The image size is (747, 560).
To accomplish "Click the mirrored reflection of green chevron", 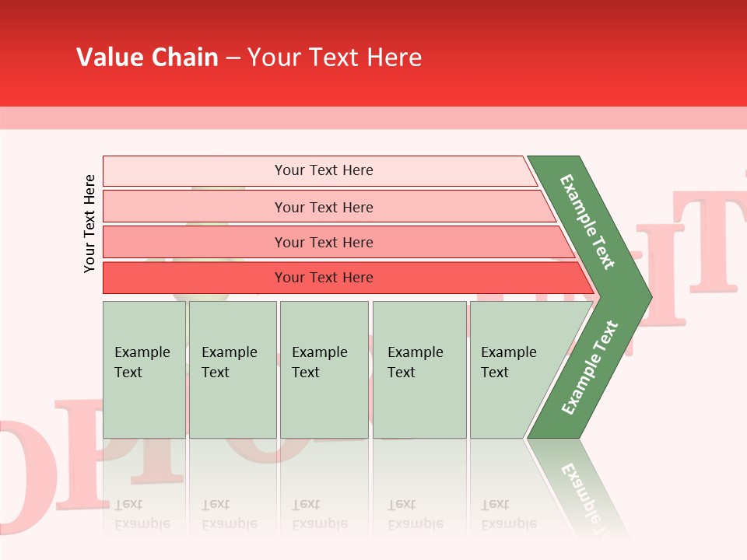I will pos(580,486).
